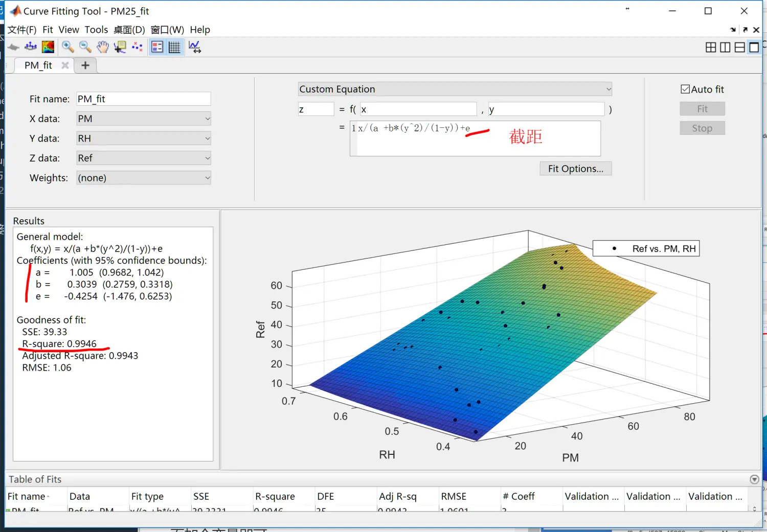Image resolution: width=767 pixels, height=532 pixels.
Task: Click the Fit button
Action: pyautogui.click(x=702, y=109)
